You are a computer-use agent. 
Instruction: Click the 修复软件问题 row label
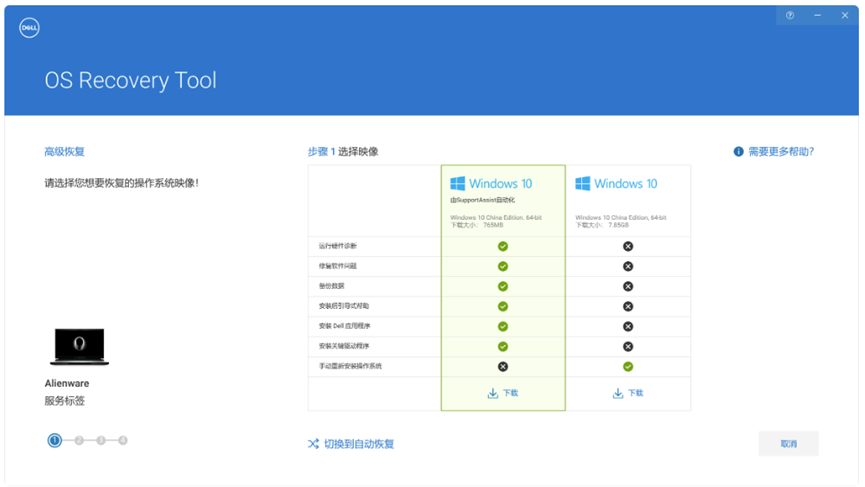pyautogui.click(x=338, y=266)
